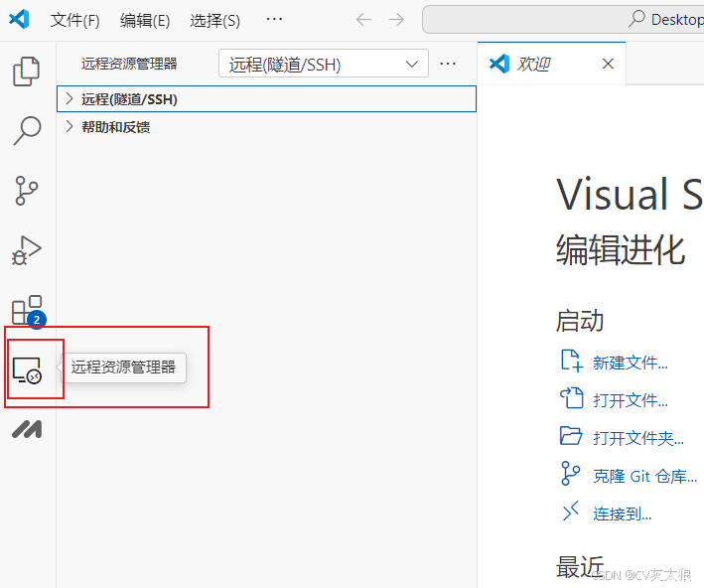
Task: Go forward with the right arrow
Action: [x=396, y=19]
